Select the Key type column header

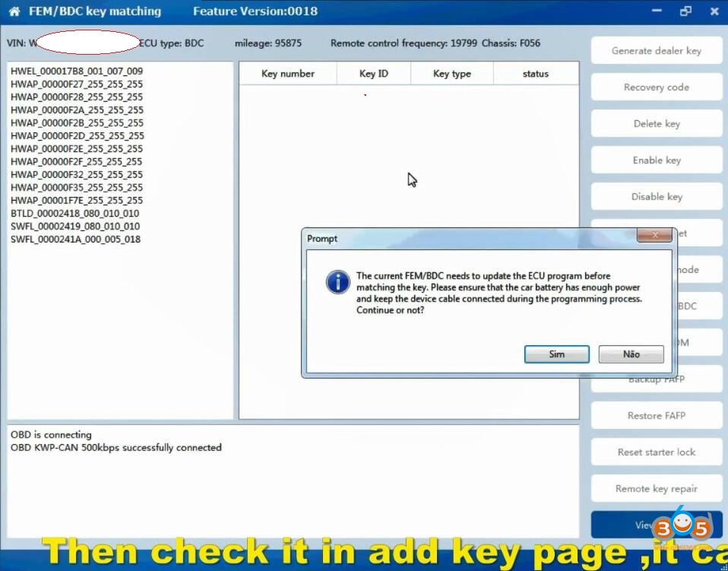tap(451, 74)
